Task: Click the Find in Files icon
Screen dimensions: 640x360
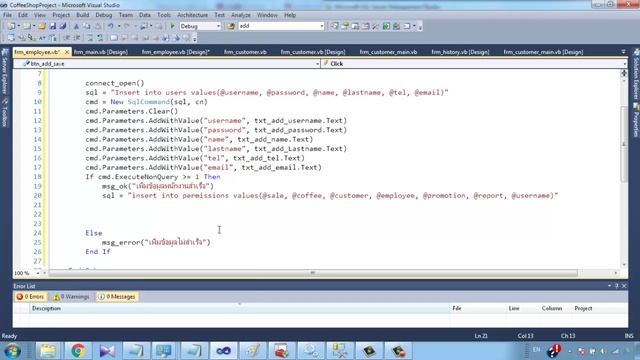Action: click(x=231, y=26)
